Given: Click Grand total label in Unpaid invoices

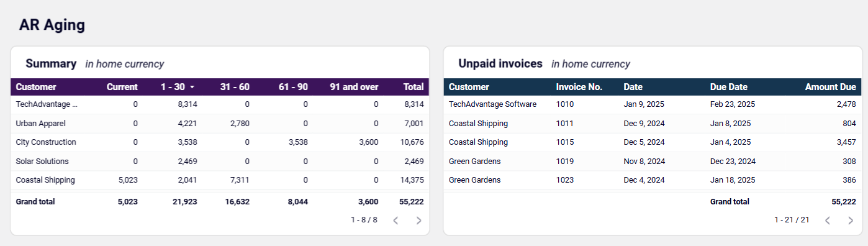Looking at the screenshot, I should pyautogui.click(x=730, y=202).
